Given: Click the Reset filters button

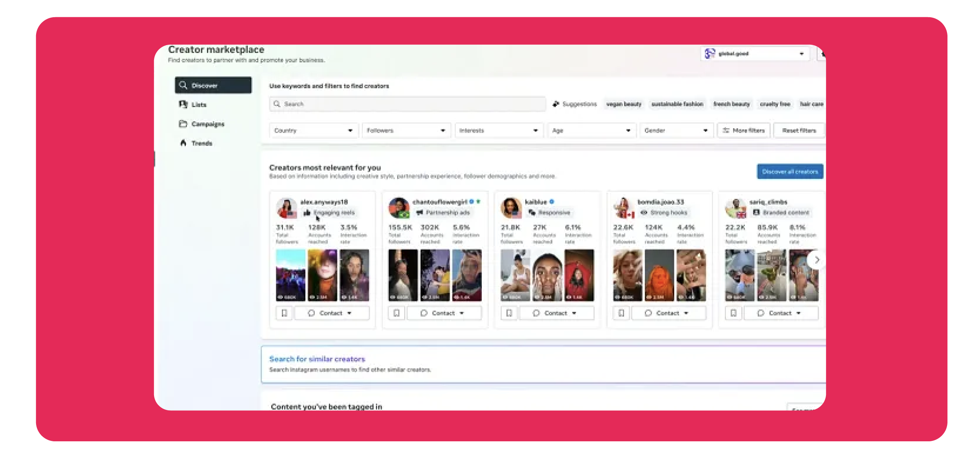Looking at the screenshot, I should click(799, 131).
